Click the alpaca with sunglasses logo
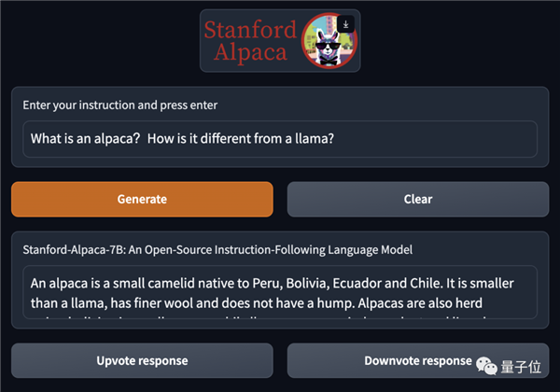The height and width of the screenshot is (392, 560). coord(329,41)
